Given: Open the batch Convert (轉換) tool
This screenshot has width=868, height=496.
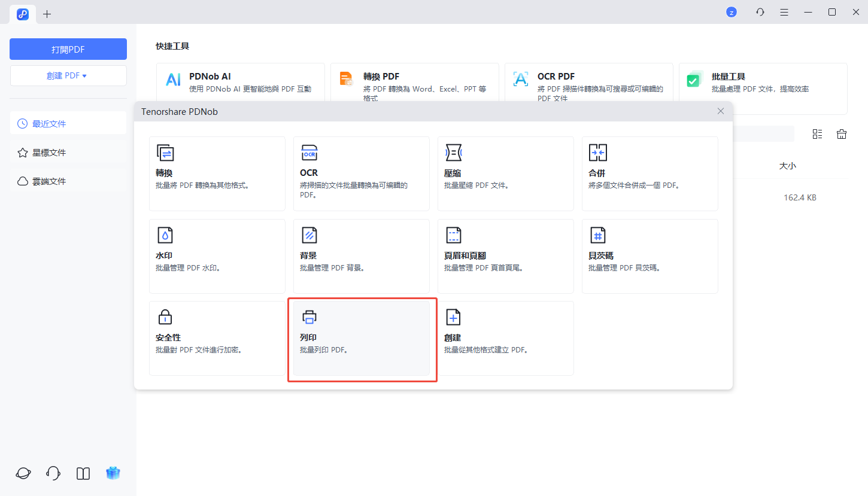Looking at the screenshot, I should (x=217, y=174).
